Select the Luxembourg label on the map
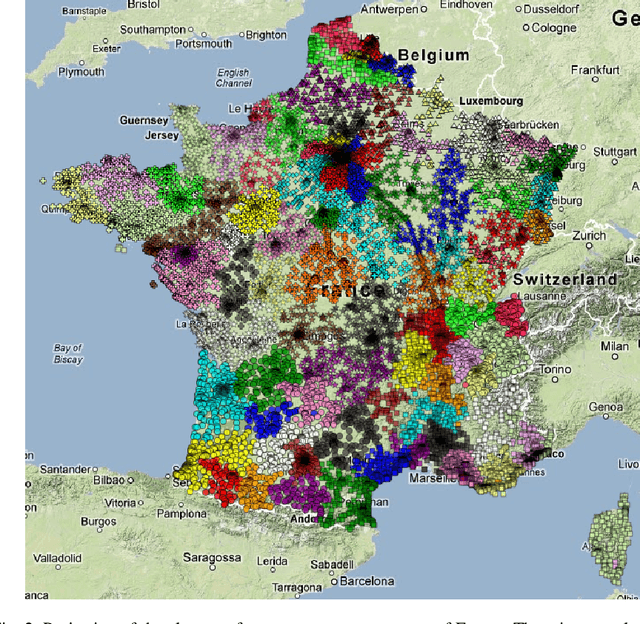 tap(491, 102)
